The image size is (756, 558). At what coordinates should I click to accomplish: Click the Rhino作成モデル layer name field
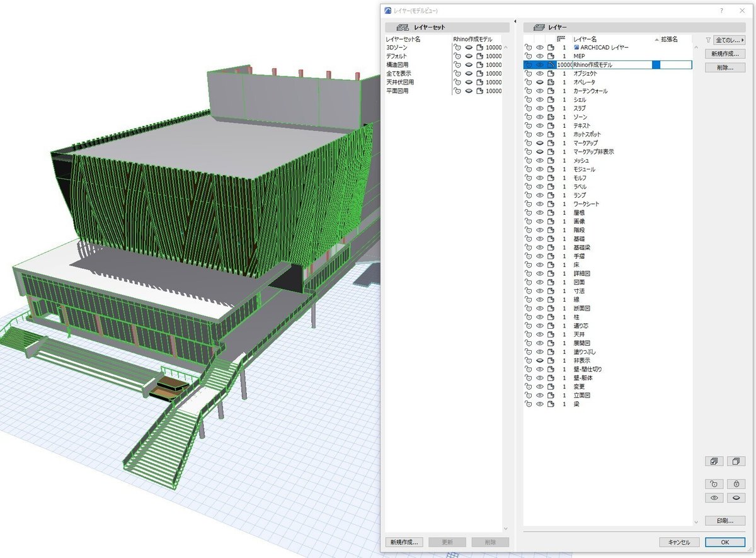pos(612,65)
